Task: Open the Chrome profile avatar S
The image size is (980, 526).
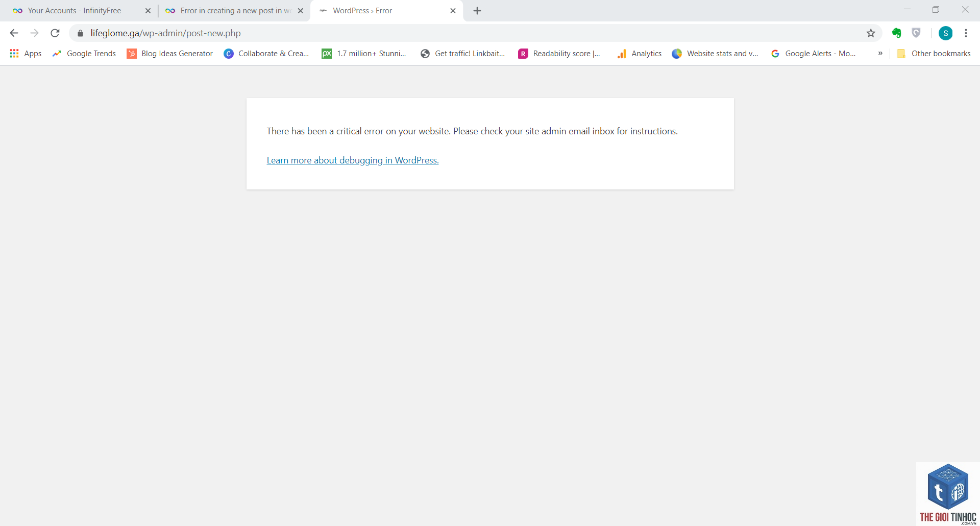Action: tap(946, 33)
